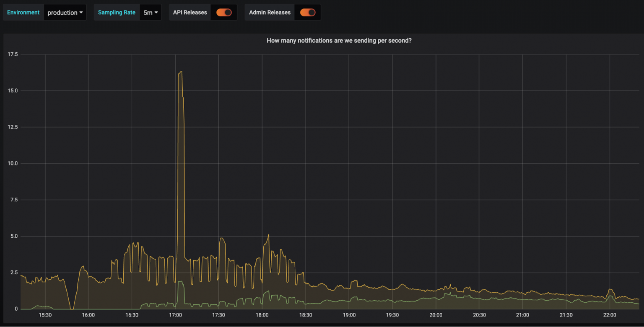Click the 2.5 y-axis label
Image resolution: width=644 pixels, height=327 pixels.
(x=13, y=273)
